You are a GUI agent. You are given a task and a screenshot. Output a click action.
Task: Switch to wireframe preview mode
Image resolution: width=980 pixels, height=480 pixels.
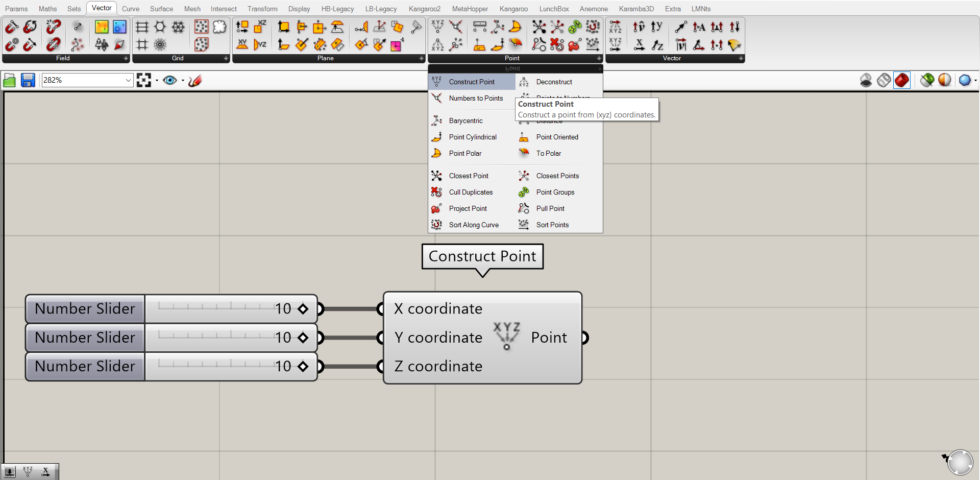pyautogui.click(x=884, y=80)
